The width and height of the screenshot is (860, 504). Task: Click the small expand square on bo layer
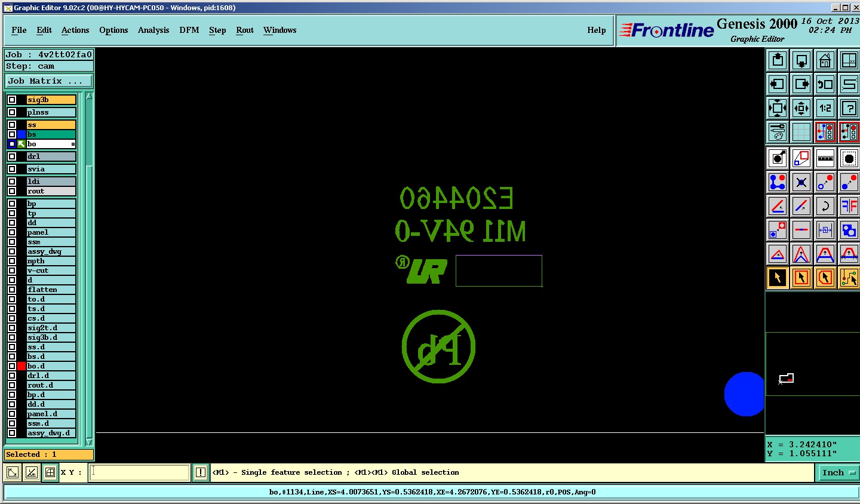pyautogui.click(x=73, y=144)
